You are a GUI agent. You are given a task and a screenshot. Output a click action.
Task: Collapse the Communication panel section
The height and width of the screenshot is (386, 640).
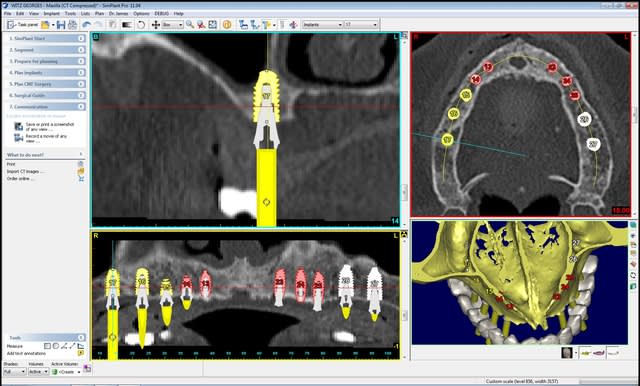[81, 106]
